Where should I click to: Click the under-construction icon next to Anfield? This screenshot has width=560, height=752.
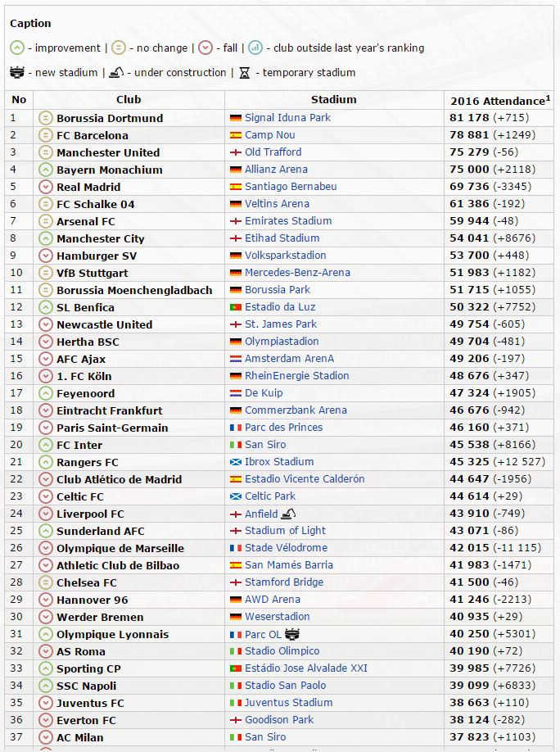click(x=288, y=514)
